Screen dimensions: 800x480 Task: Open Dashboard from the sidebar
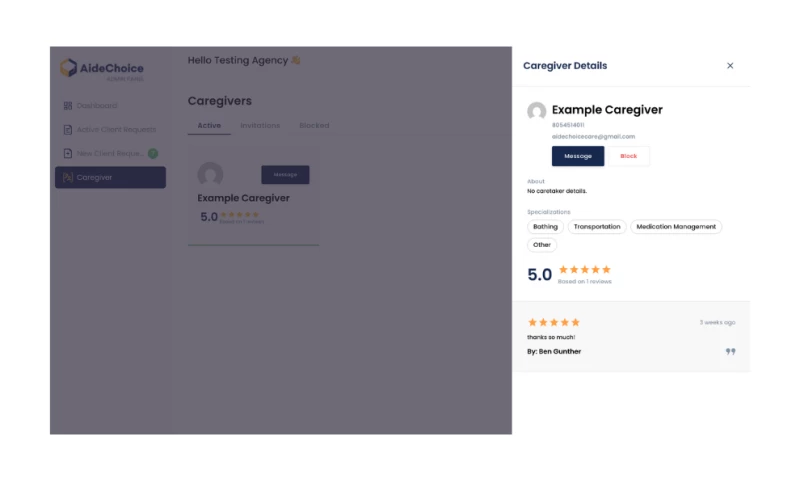[x=97, y=106]
